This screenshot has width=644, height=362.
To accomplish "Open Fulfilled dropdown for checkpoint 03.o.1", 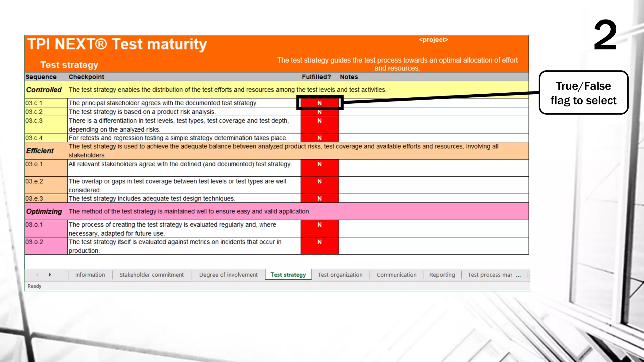I will coord(319,228).
